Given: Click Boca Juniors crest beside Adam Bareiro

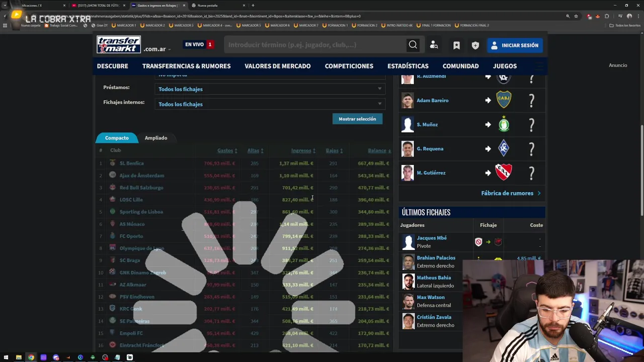Looking at the screenshot, I should click(x=504, y=100).
